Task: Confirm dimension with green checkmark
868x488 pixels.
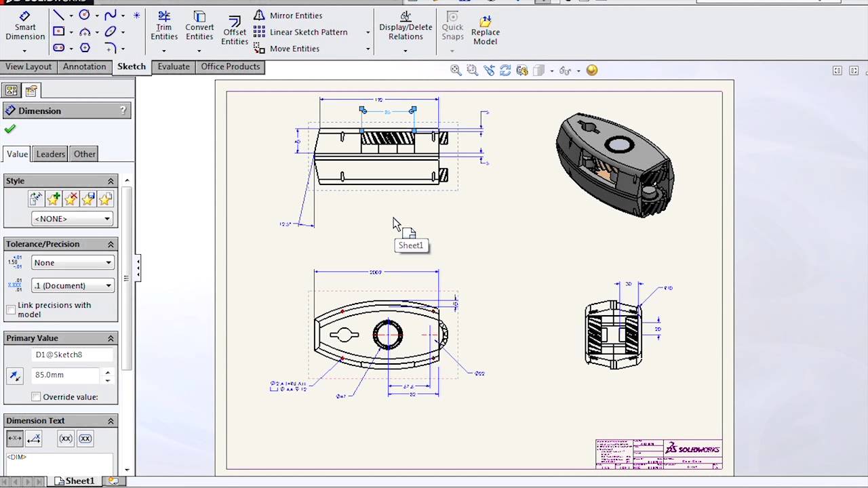Action: 9,129
